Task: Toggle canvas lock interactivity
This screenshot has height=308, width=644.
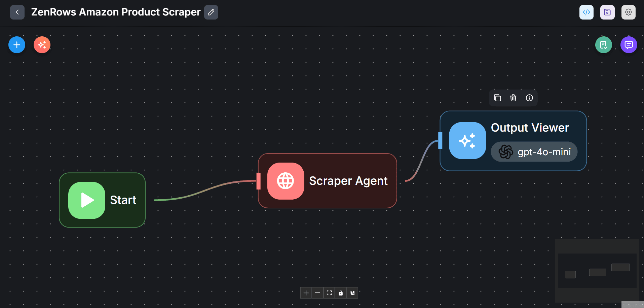Action: click(x=341, y=293)
